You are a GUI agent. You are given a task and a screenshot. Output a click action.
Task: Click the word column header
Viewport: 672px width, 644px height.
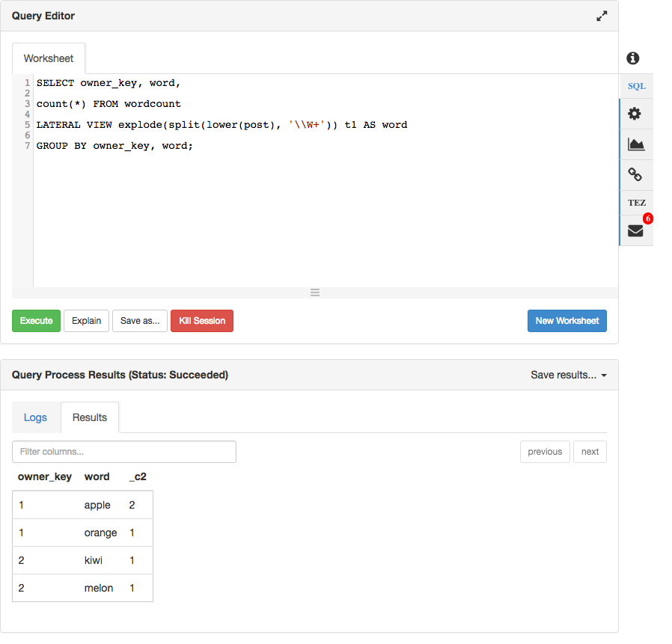coord(97,477)
